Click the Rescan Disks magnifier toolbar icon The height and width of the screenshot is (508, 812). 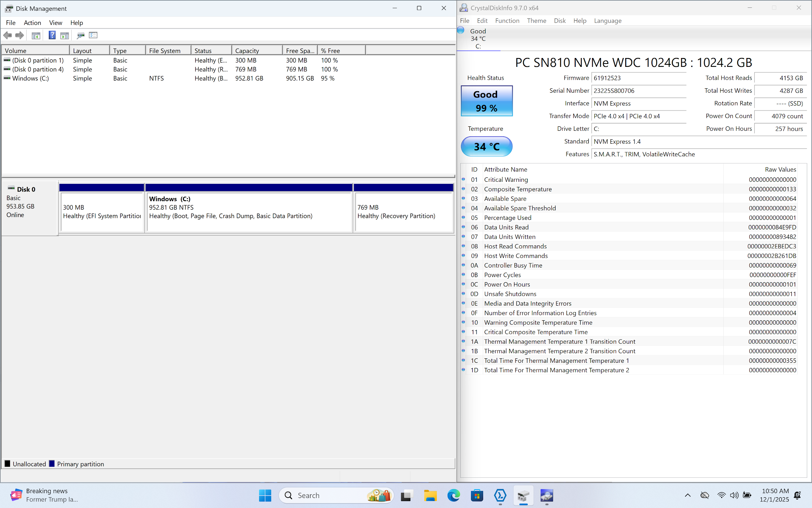coord(80,35)
